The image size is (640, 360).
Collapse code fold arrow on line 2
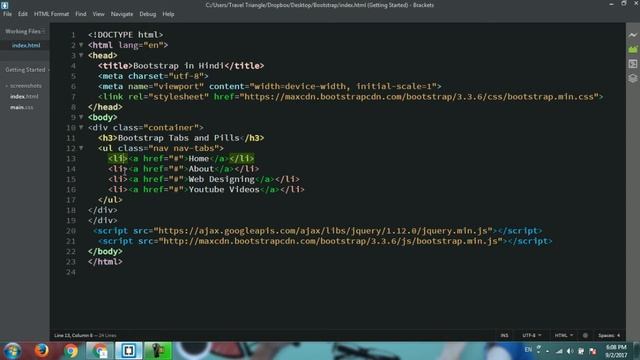point(81,45)
